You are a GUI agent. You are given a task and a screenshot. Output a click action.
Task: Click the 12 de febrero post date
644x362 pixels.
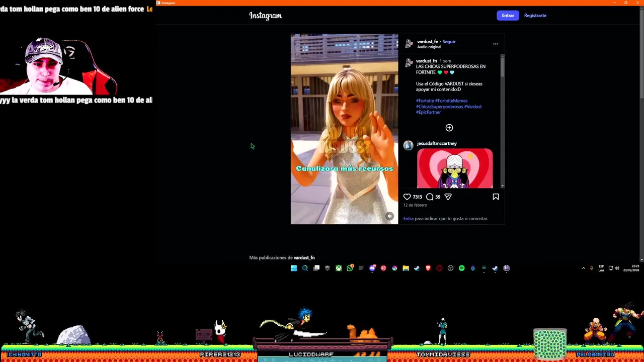[415, 205]
